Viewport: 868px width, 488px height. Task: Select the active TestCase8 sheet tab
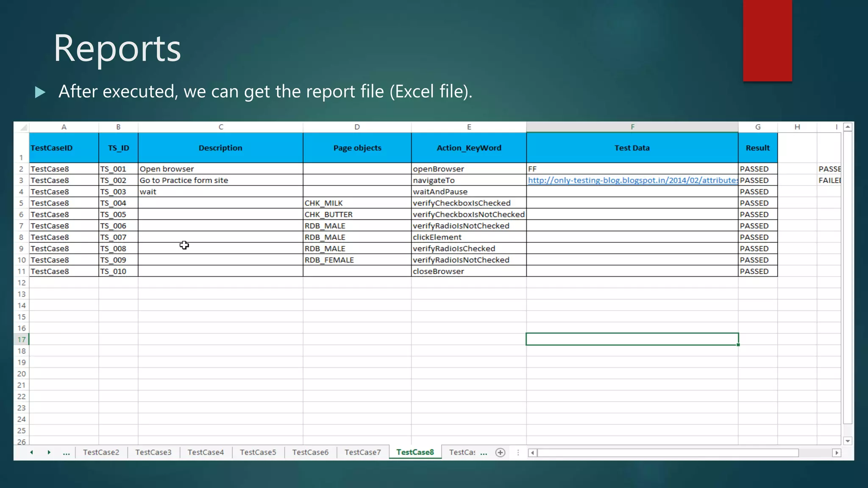click(415, 452)
